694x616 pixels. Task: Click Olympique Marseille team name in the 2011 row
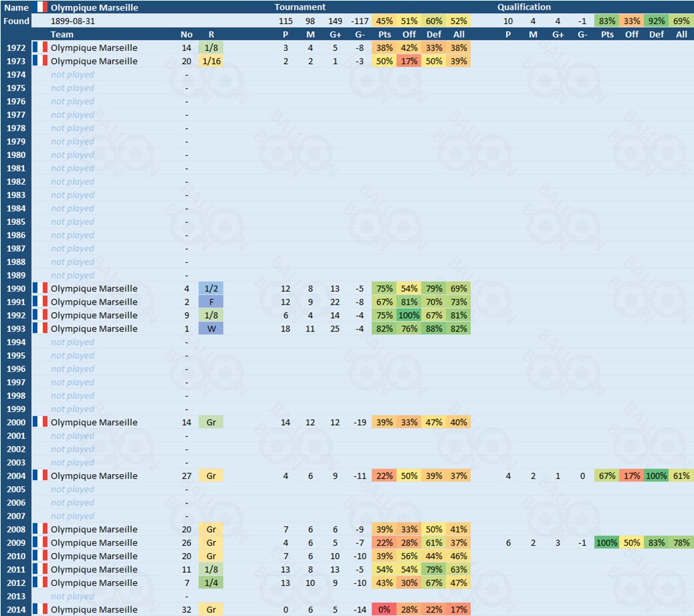coord(94,569)
